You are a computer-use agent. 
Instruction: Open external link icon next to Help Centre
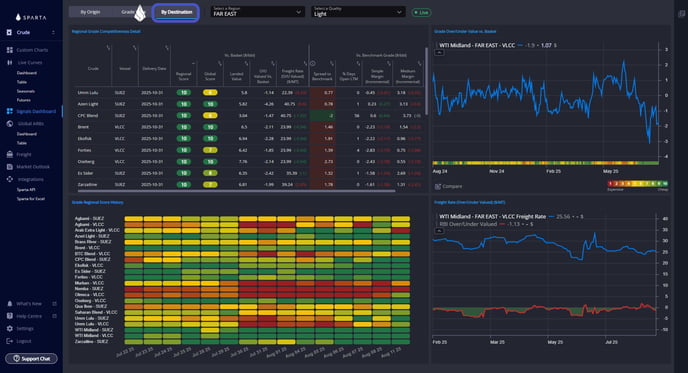pyautogui.click(x=55, y=316)
